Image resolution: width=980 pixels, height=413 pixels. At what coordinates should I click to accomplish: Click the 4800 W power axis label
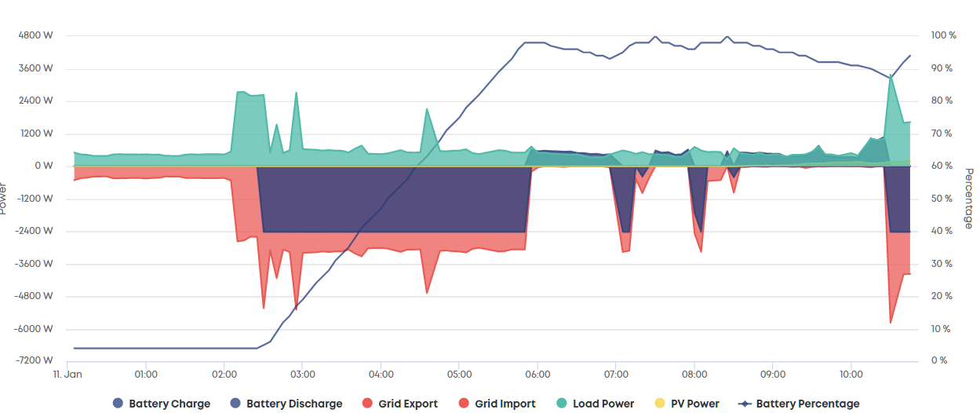[x=36, y=36]
